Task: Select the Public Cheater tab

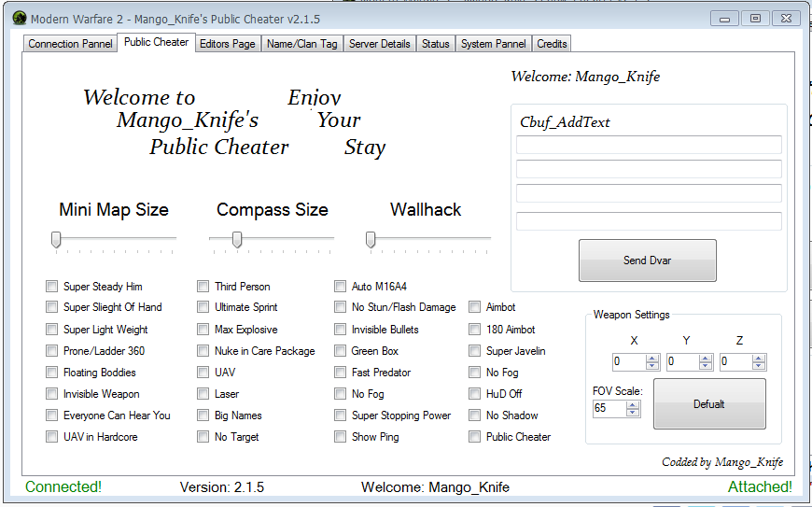Action: click(x=157, y=42)
